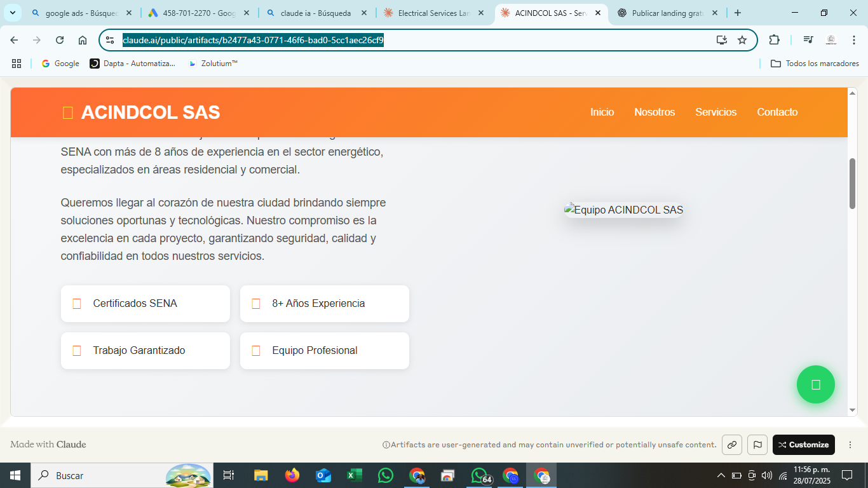868x488 pixels.
Task: Click the ACINDCOL SAS logo
Action: [141, 112]
